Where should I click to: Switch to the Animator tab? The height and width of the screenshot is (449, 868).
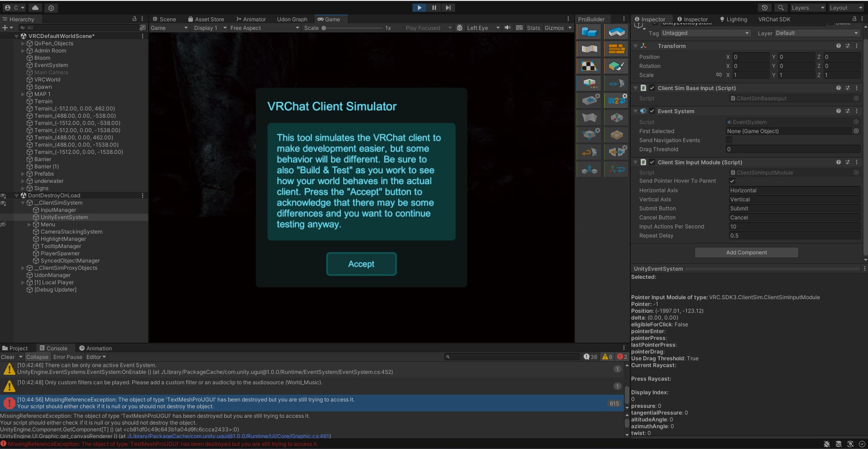(251, 19)
